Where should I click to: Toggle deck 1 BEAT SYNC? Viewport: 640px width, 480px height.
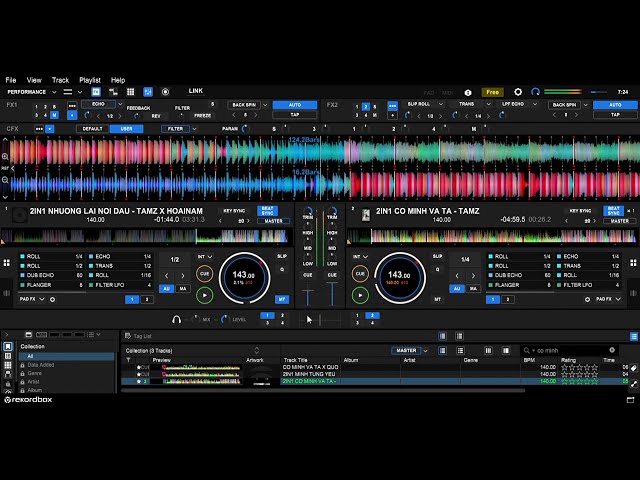pos(267,211)
